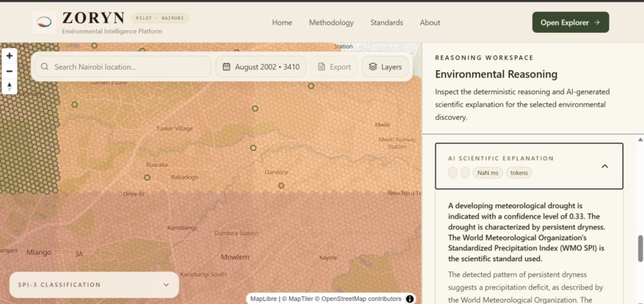The width and height of the screenshot is (644, 304).
Task: Open map attribution info icon
Action: [x=409, y=298]
